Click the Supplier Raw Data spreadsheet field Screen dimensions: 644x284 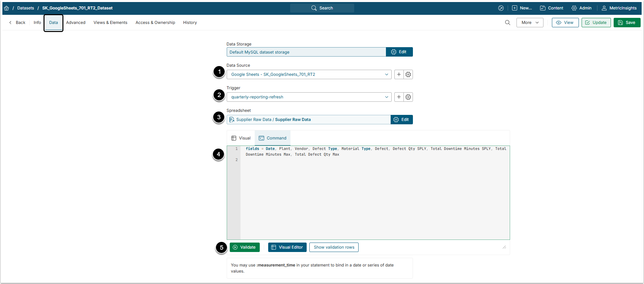pos(309,120)
